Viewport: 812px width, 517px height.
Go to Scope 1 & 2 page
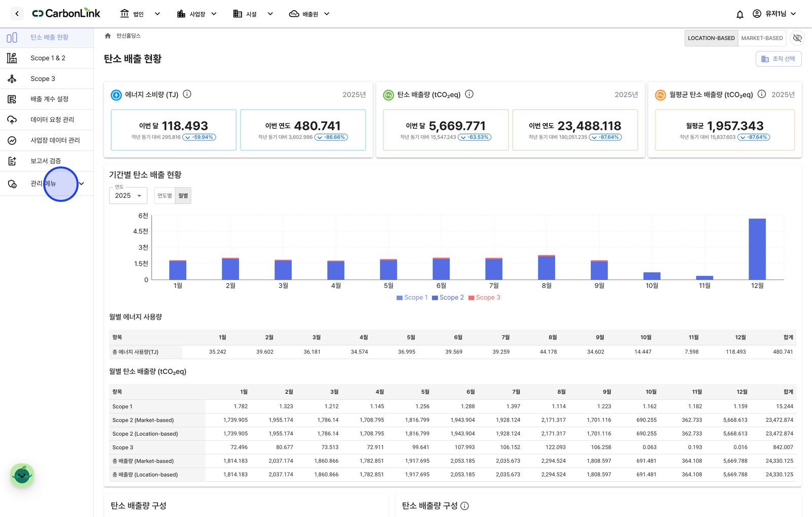pos(47,58)
